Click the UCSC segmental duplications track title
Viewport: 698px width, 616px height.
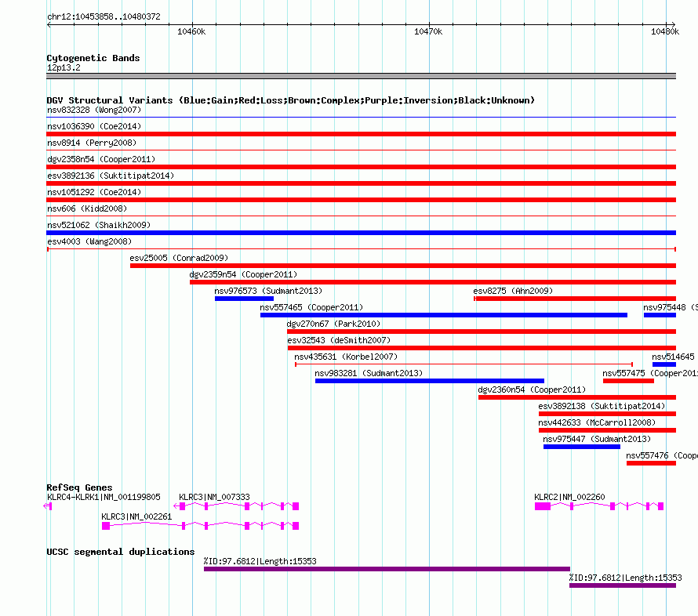click(121, 552)
